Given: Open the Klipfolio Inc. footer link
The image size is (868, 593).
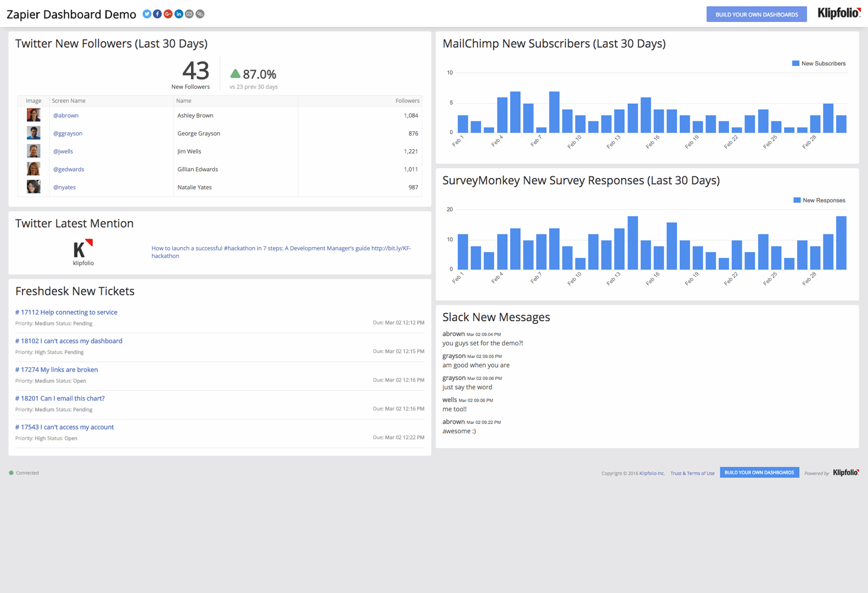Looking at the screenshot, I should tap(652, 473).
